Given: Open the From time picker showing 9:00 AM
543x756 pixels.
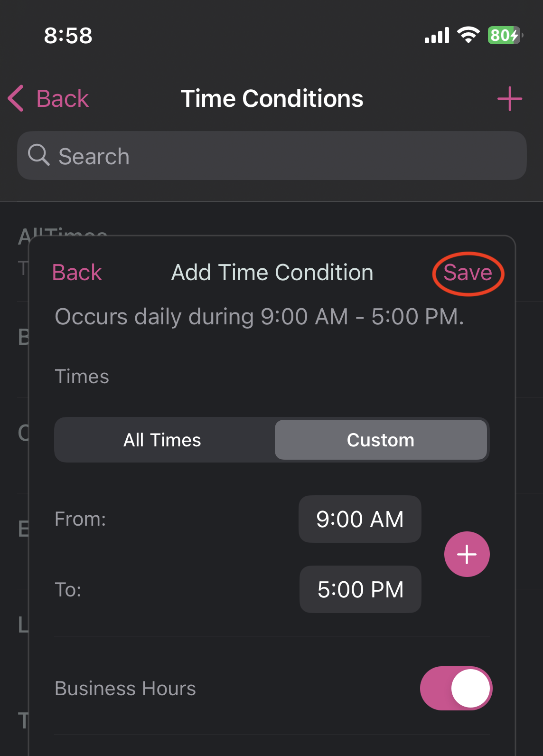Looking at the screenshot, I should click(359, 519).
